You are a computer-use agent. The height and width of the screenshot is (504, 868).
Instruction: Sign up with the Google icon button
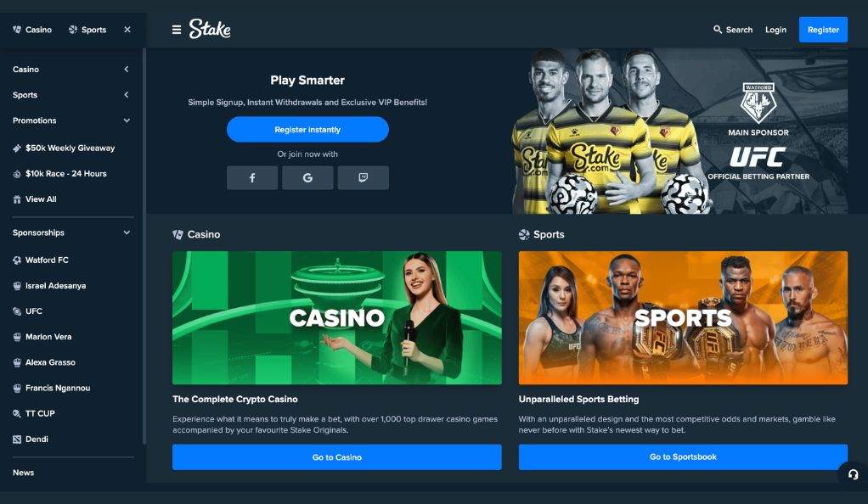(307, 177)
